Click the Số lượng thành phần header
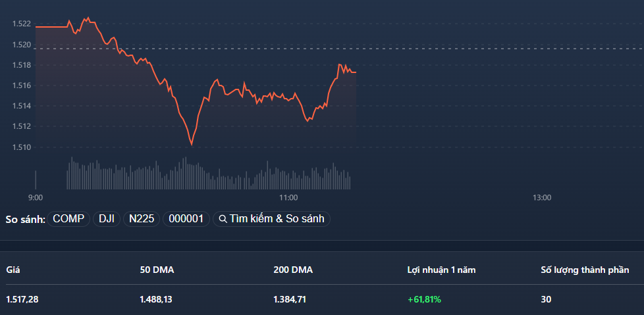The image size is (644, 315). [x=585, y=270]
